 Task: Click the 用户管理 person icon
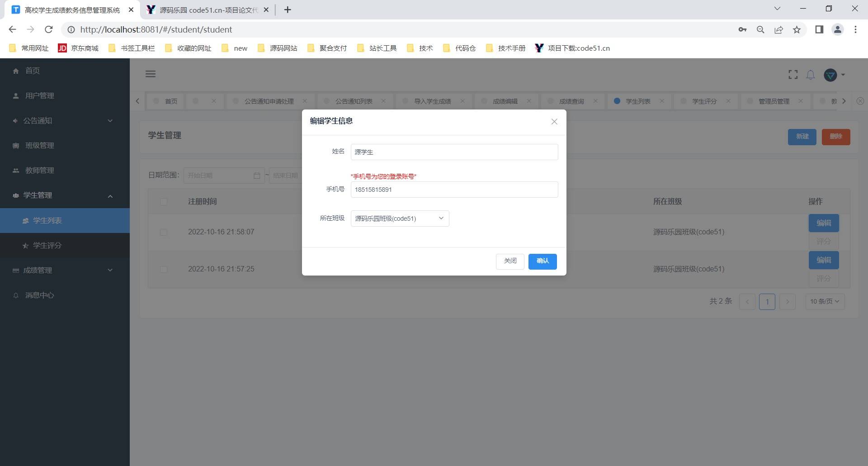pos(16,96)
